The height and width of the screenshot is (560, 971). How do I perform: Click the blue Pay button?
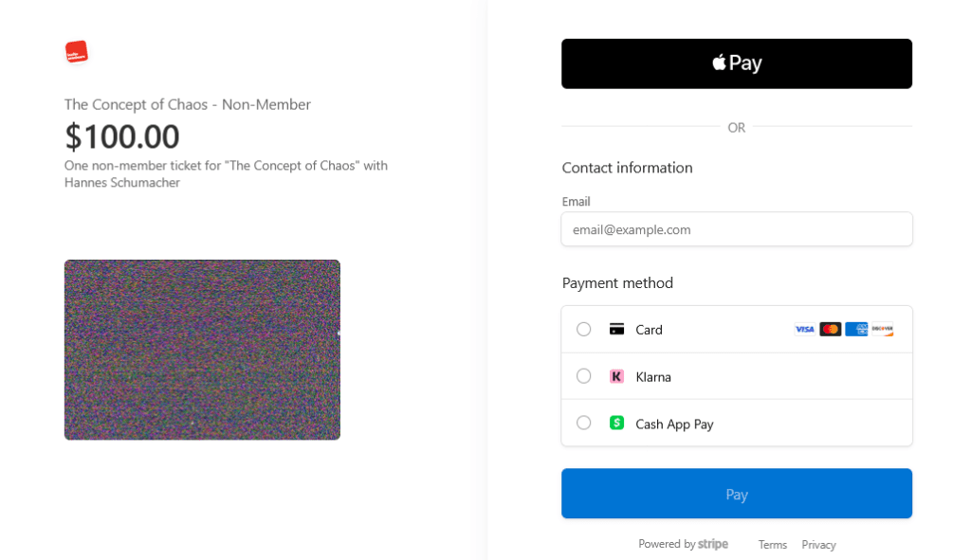pyautogui.click(x=737, y=493)
